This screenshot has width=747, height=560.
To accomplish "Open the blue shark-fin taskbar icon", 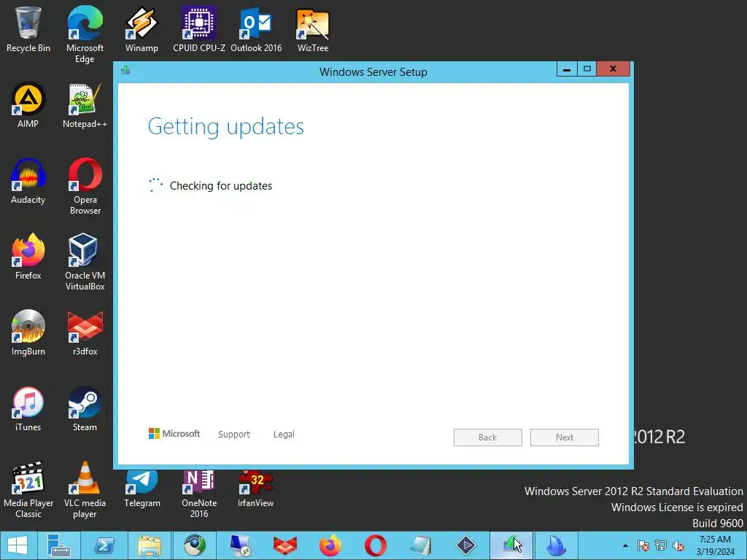I will coord(556,545).
